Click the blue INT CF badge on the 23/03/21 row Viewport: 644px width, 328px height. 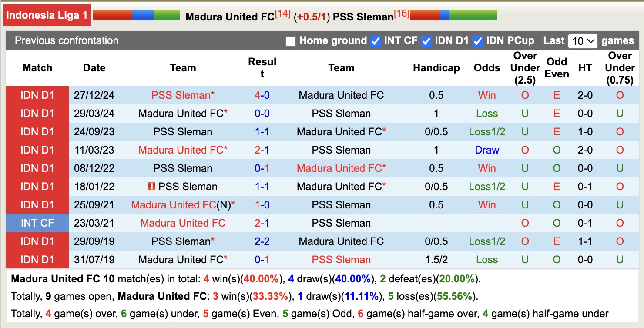37,223
